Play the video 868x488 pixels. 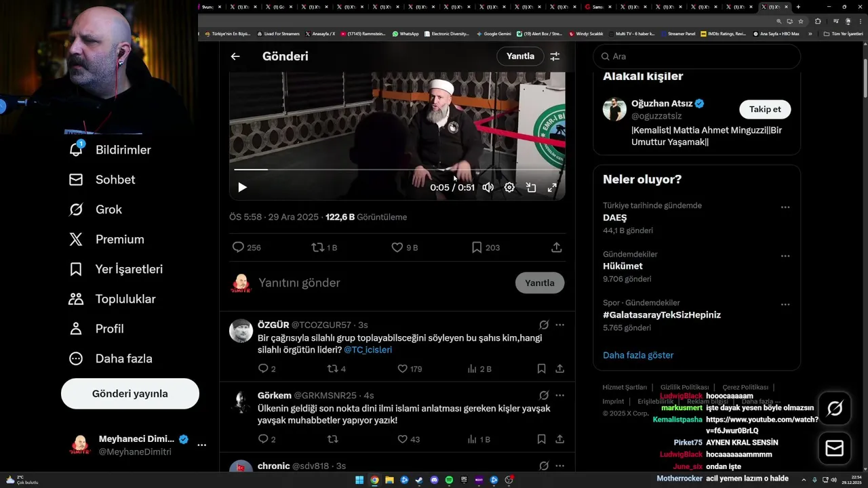click(242, 187)
